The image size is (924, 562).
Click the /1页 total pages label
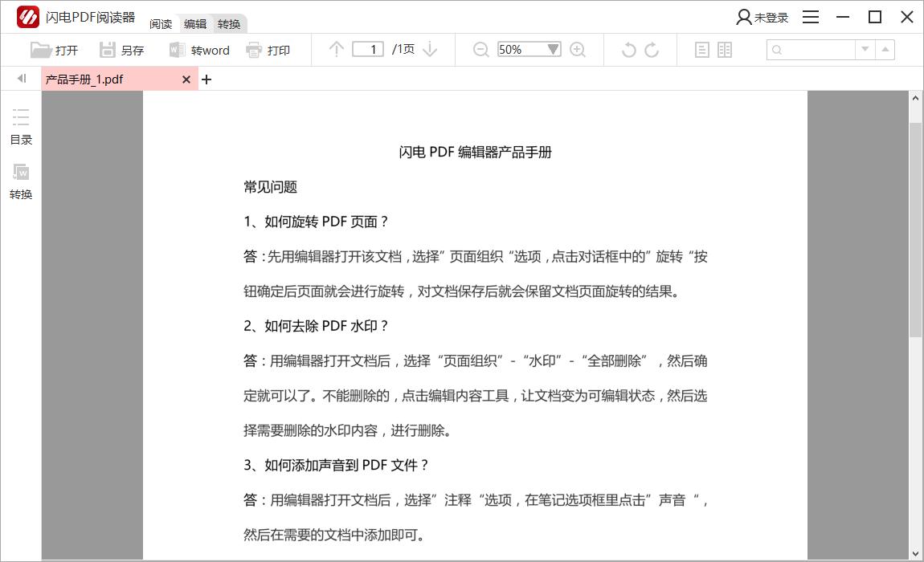(403, 49)
